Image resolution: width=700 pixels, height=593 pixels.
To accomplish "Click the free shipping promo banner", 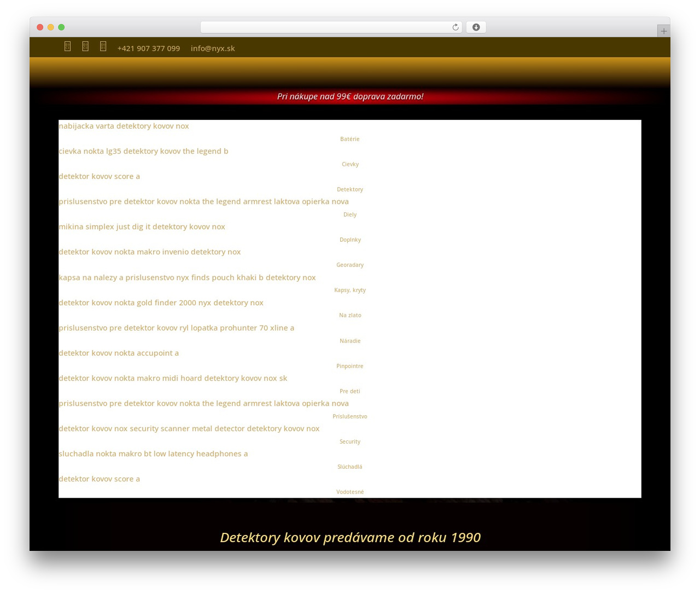I will (350, 96).
